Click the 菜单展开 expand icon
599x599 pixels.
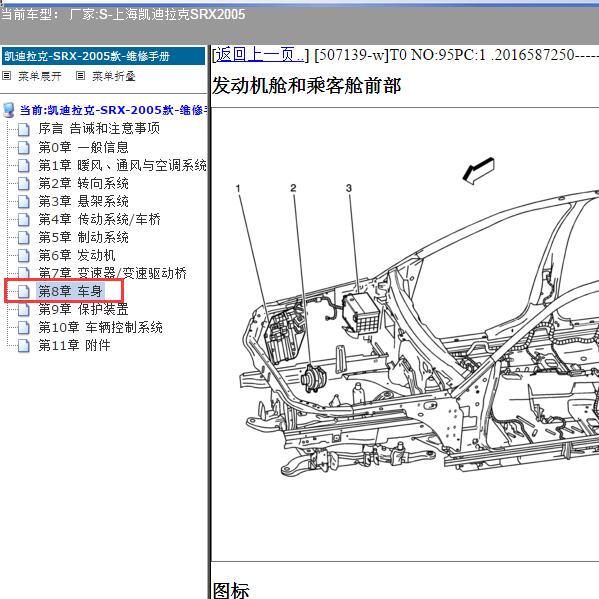[x=6, y=76]
